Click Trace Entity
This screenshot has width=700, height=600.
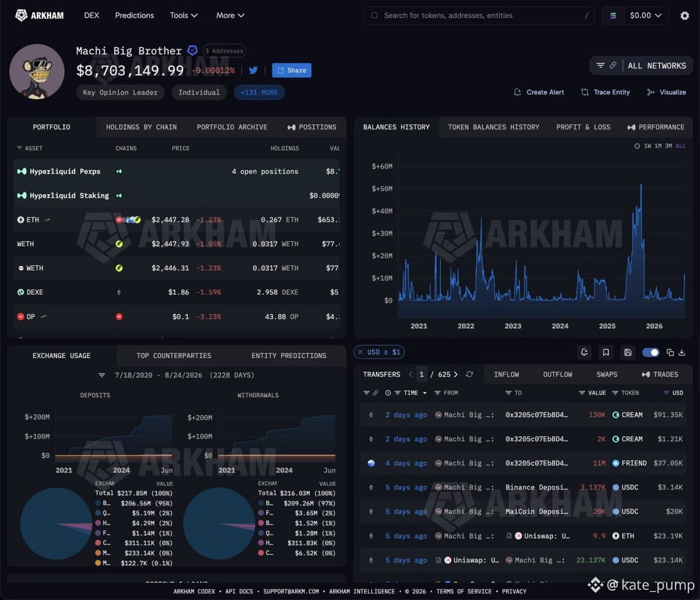pyautogui.click(x=605, y=92)
